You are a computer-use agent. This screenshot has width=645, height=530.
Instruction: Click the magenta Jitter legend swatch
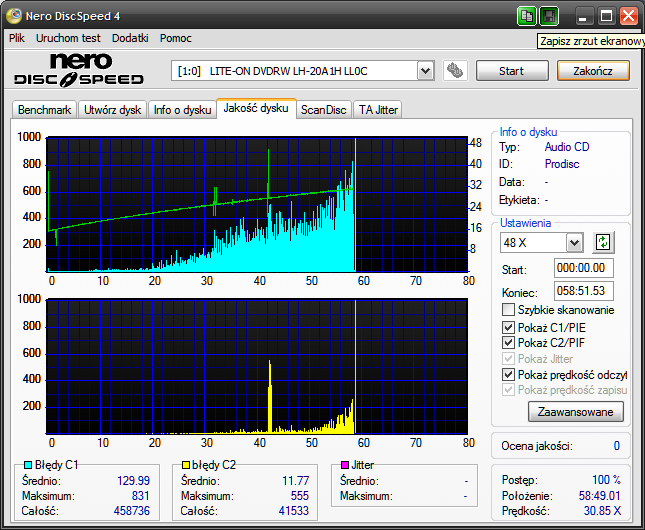(345, 465)
